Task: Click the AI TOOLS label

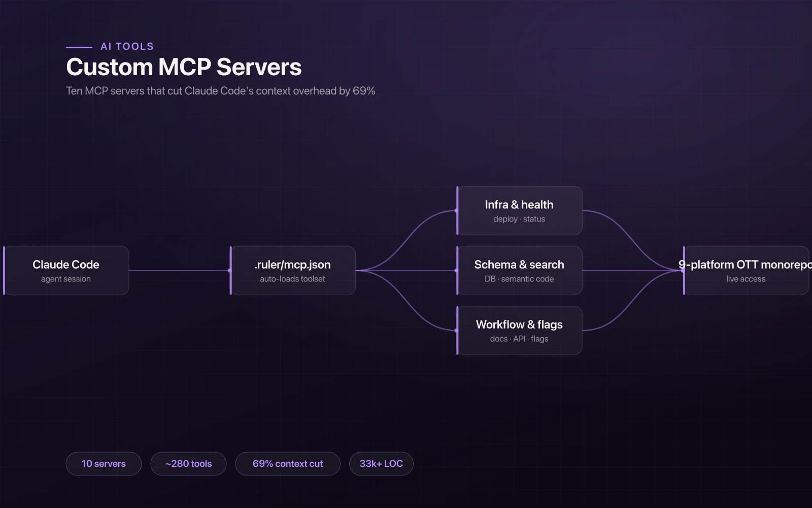Action: pyautogui.click(x=127, y=46)
